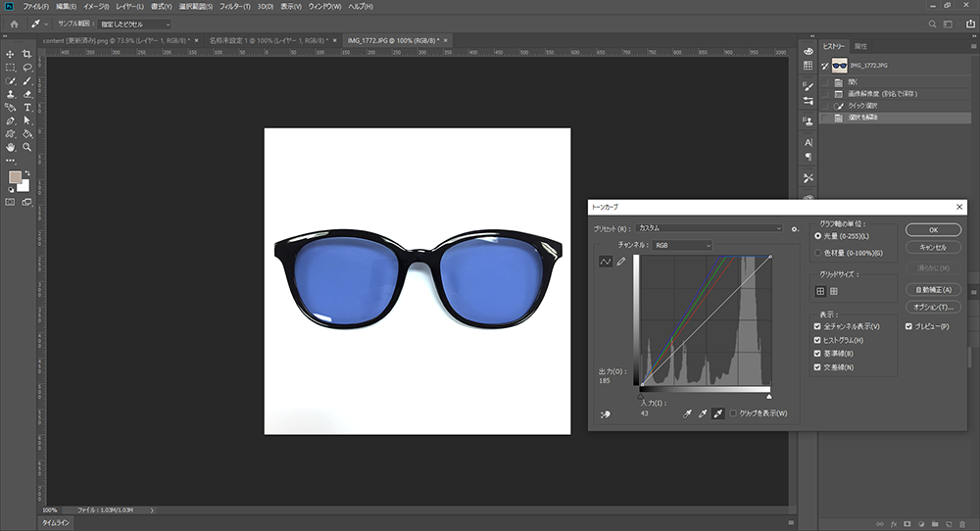Click the foreground color swatch

pos(15,177)
